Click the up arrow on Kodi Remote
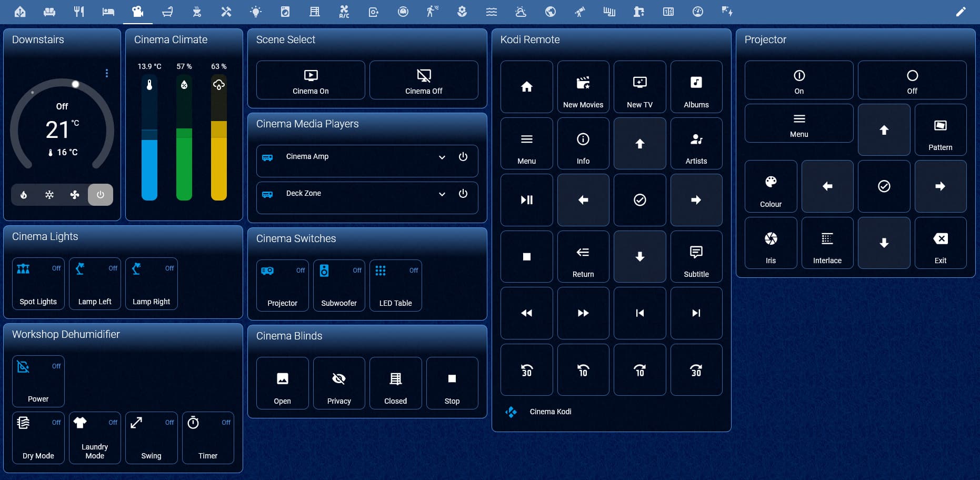Viewport: 980px width, 480px height. 639,143
